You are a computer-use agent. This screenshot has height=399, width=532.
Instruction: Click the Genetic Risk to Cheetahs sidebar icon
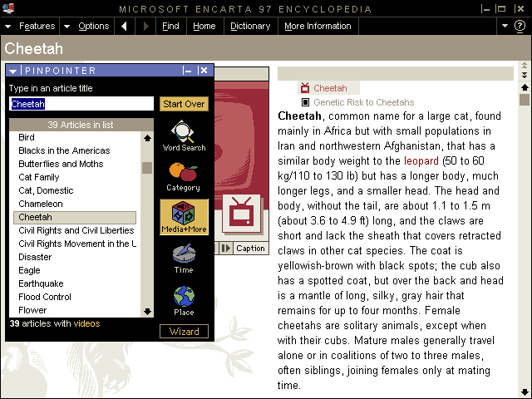[305, 102]
